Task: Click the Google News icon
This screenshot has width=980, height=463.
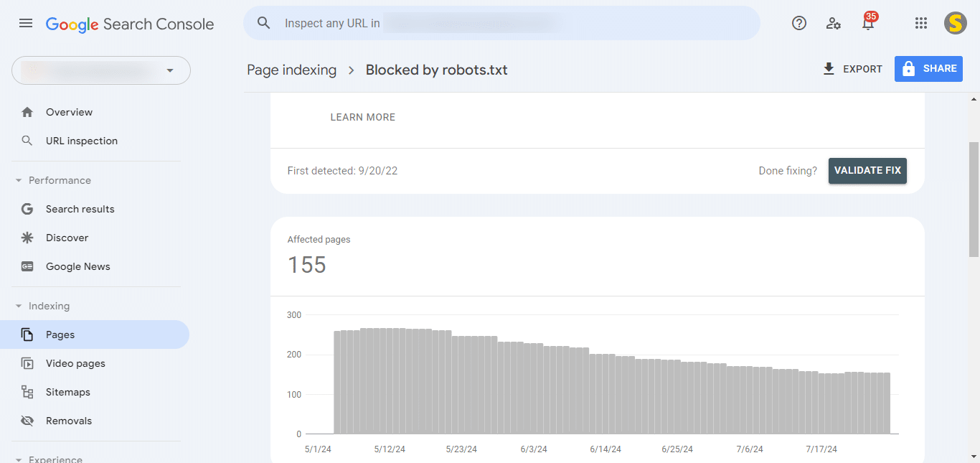Action: coord(27,266)
